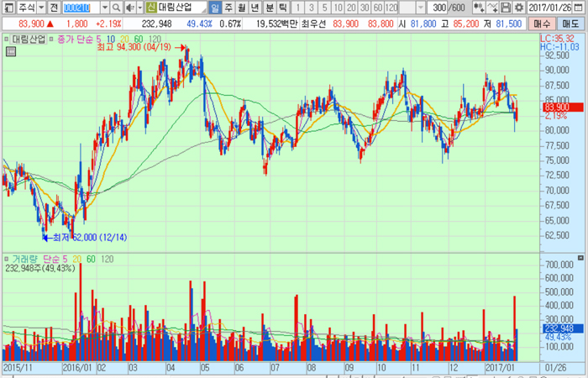588x378 pixels.
Task: Click the magnifier stock search icon
Action: point(116,8)
